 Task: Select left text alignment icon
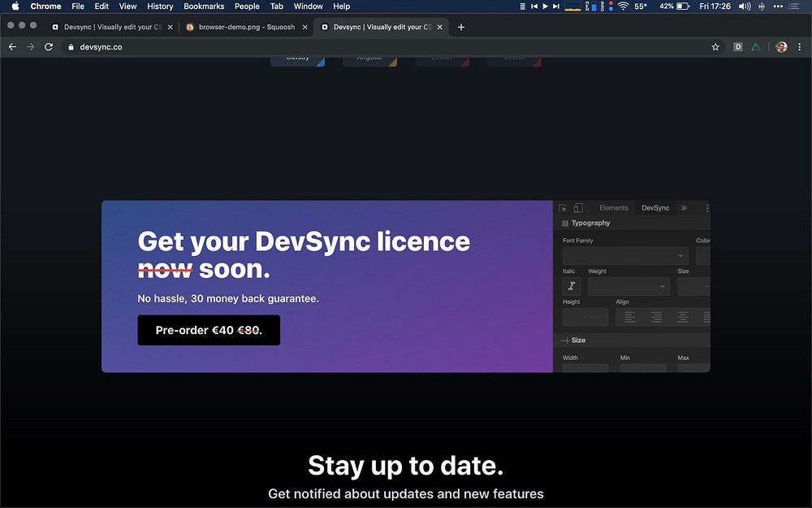[x=629, y=317]
